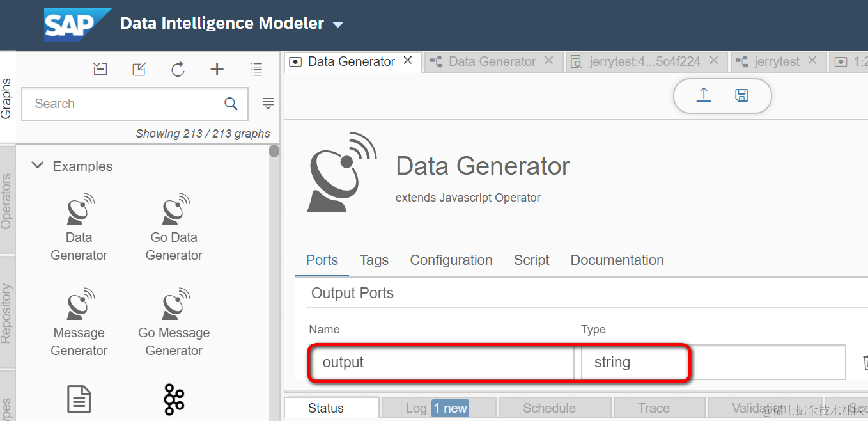
Task: Select the Go Data Generator example graph
Action: tap(174, 227)
